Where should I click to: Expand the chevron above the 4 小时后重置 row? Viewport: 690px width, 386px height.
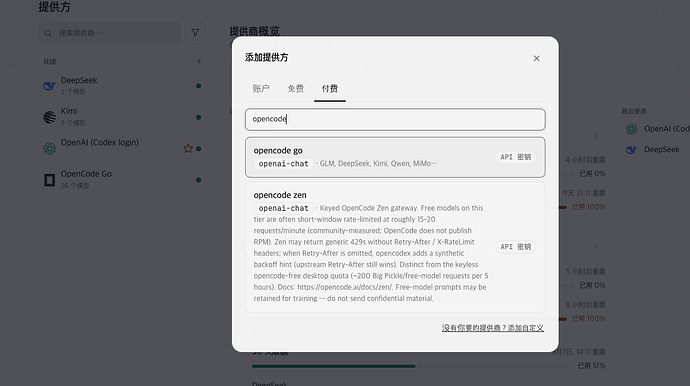596,136
